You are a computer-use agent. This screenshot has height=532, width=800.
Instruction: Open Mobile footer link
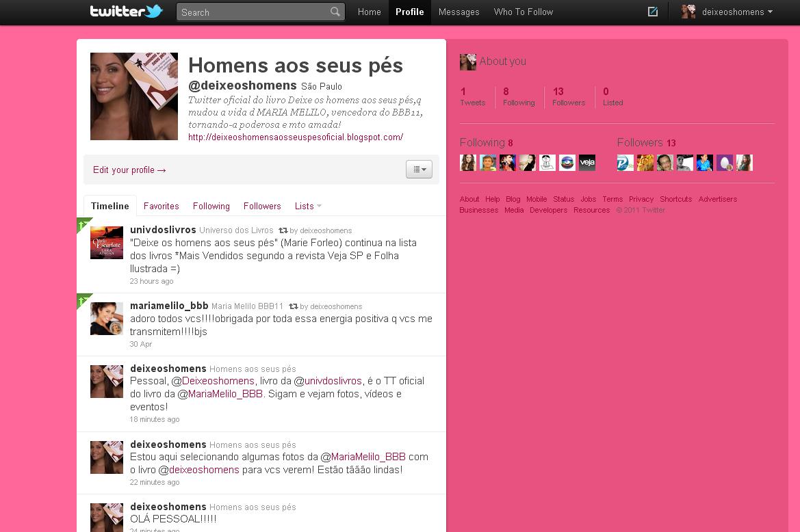537,199
